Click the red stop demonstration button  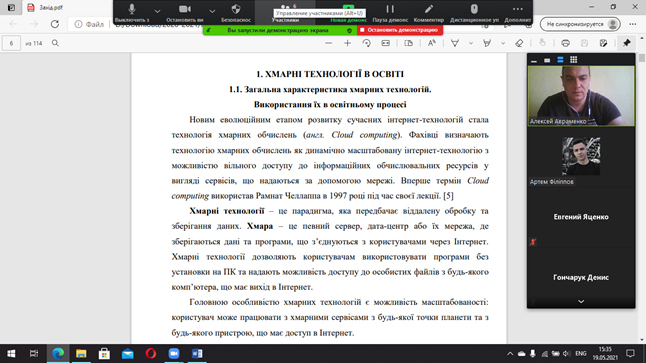click(x=400, y=30)
